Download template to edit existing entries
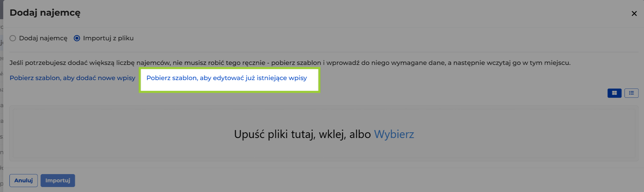 click(x=227, y=78)
